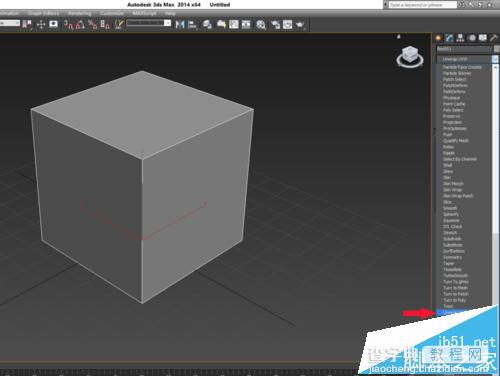
Task: Choose TurboSmooth modifier
Action: click(x=455, y=276)
